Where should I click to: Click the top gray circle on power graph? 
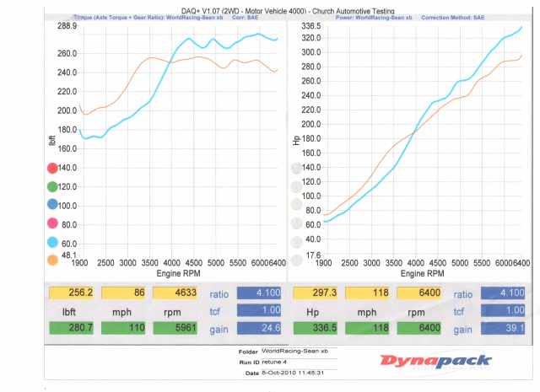click(296, 169)
